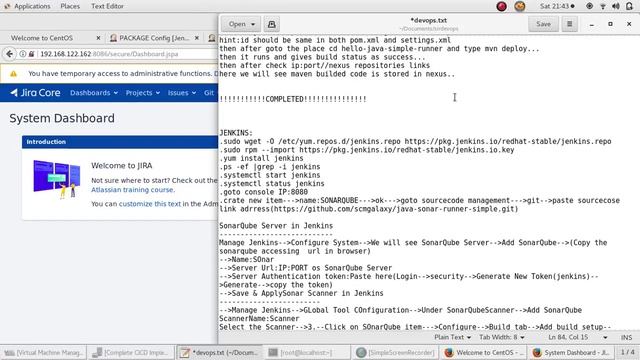Open the Places menu
The width and height of the screenshot is (640, 360).
(x=70, y=6)
